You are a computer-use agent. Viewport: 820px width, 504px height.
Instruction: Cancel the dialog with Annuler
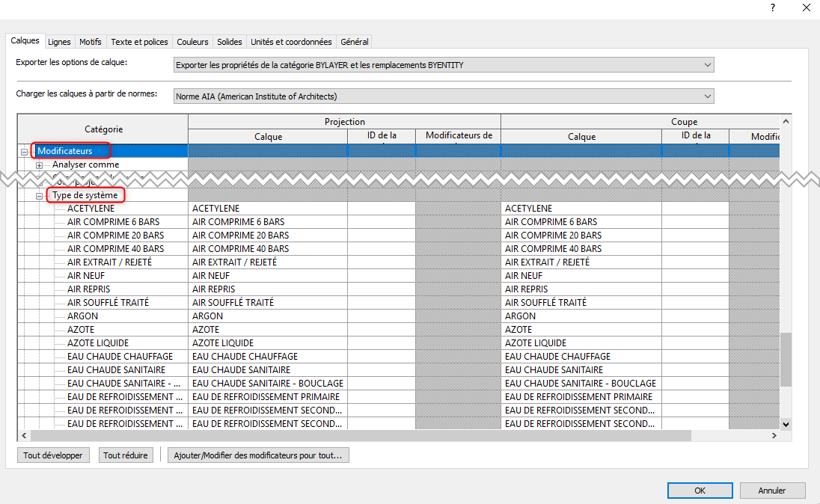[772, 491]
